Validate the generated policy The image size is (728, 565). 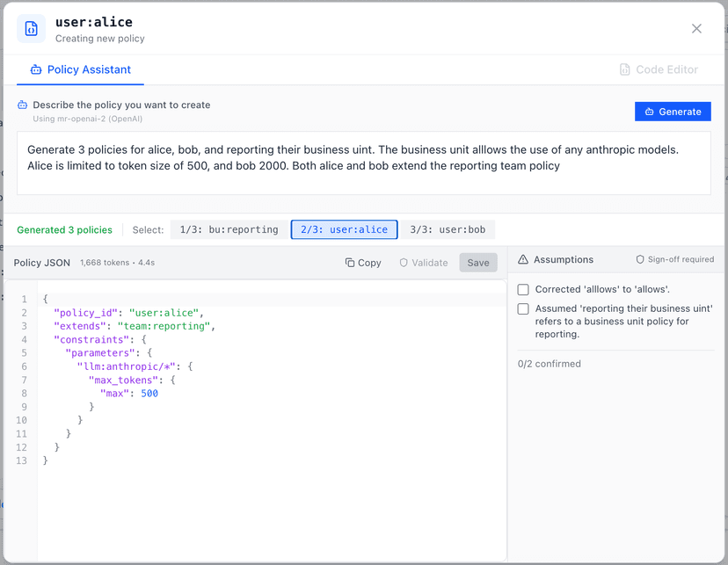click(x=423, y=262)
